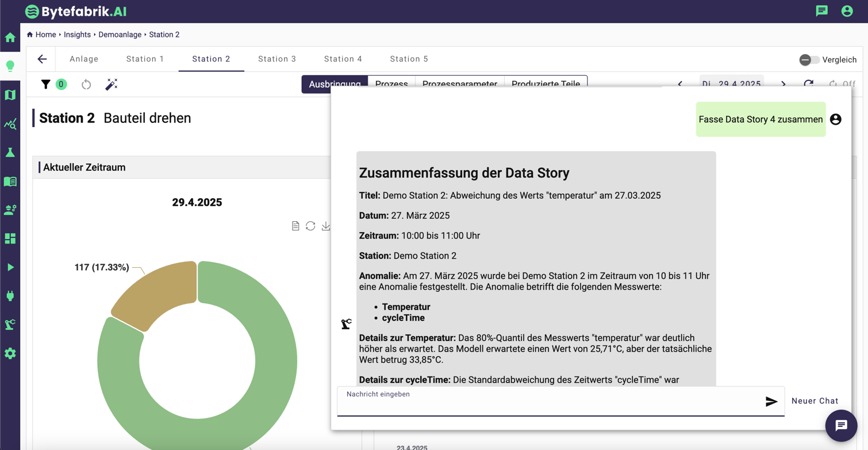
Task: Open the settings gear in sidebar
Action: pyautogui.click(x=10, y=353)
